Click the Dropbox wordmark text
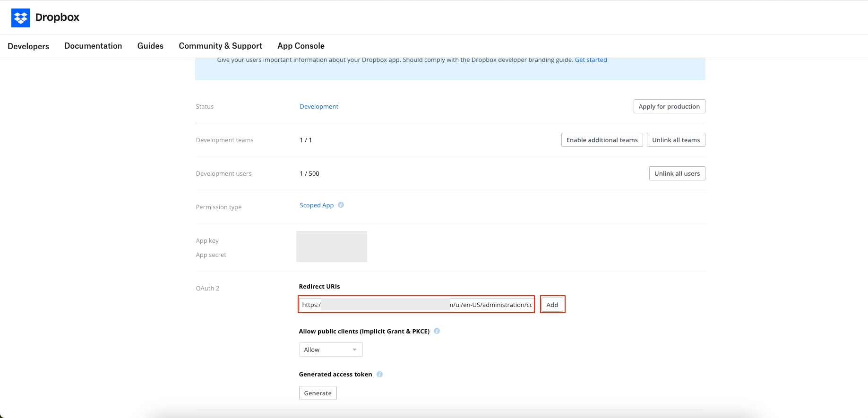The image size is (868, 418). 57,17
